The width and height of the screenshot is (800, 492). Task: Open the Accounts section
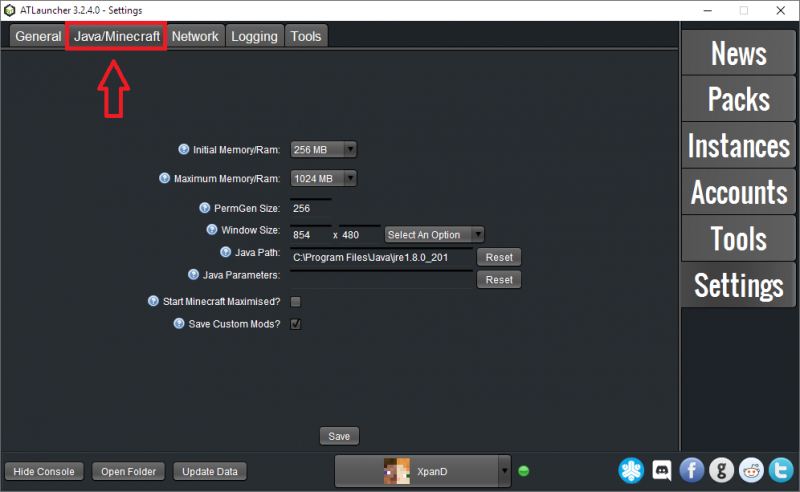(738, 192)
